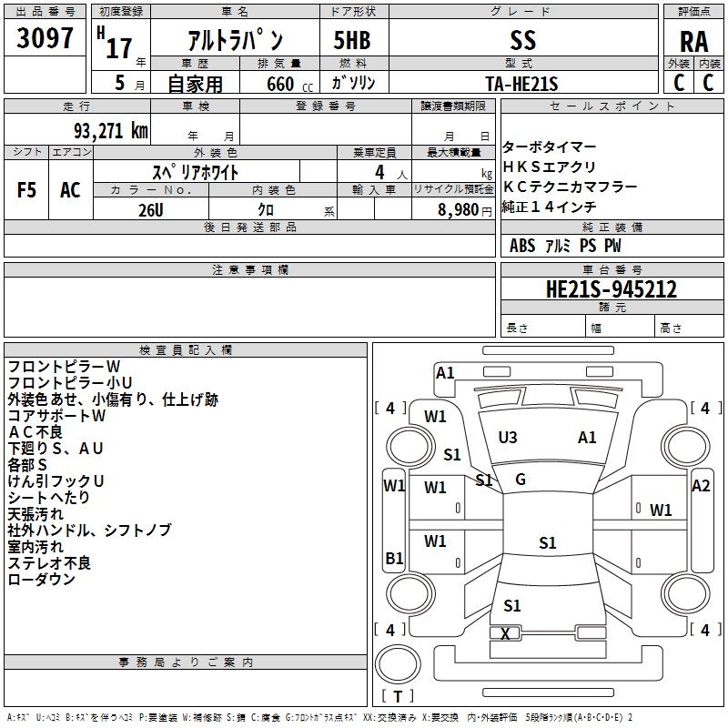Click lot number 3097
This screenshot has width=728, height=728.
(45, 40)
